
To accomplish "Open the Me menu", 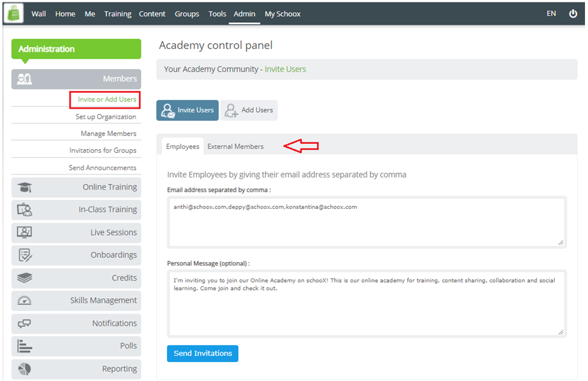I will 89,14.
